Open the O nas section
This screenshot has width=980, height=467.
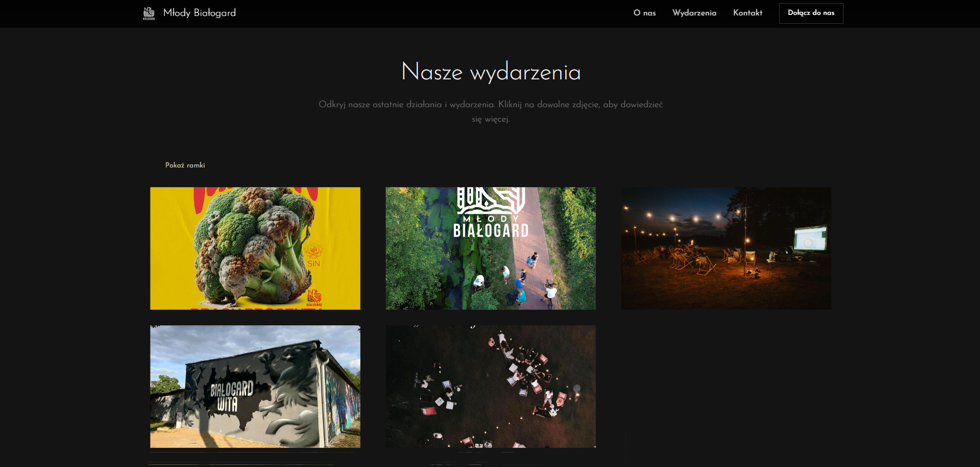(x=645, y=13)
